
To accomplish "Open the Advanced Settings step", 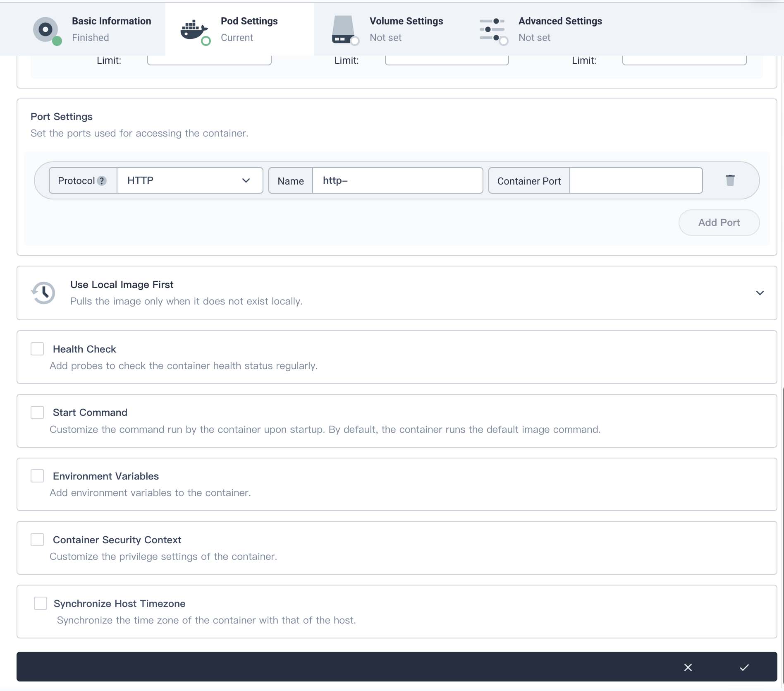I will click(x=538, y=29).
